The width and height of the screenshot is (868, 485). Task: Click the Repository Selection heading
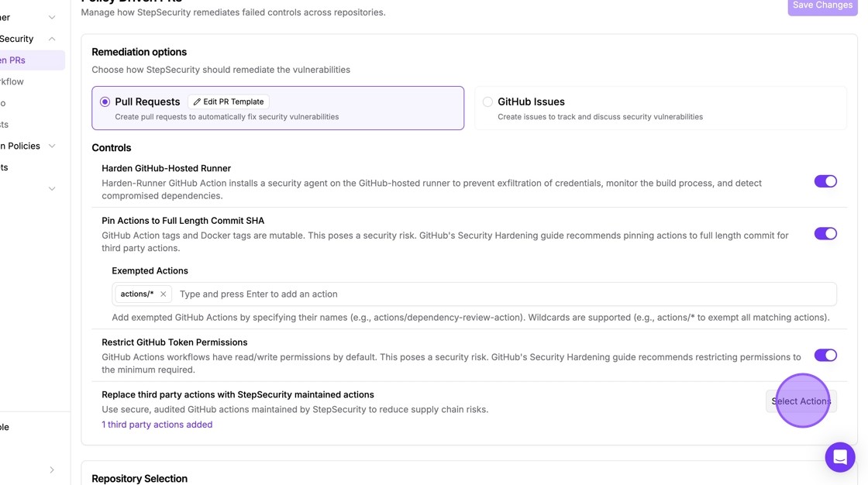(x=139, y=478)
